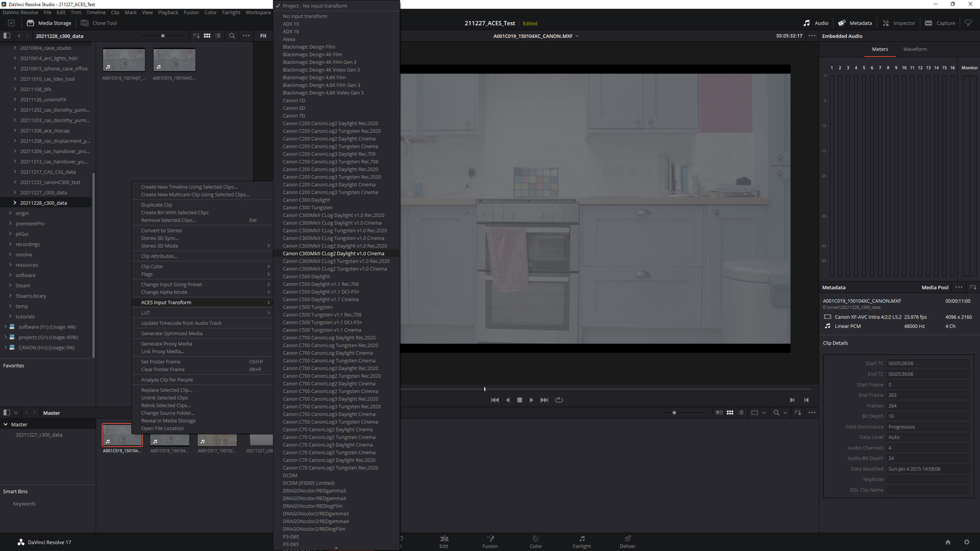Switch to the Edit page
Image resolution: width=980 pixels, height=551 pixels.
point(444,542)
